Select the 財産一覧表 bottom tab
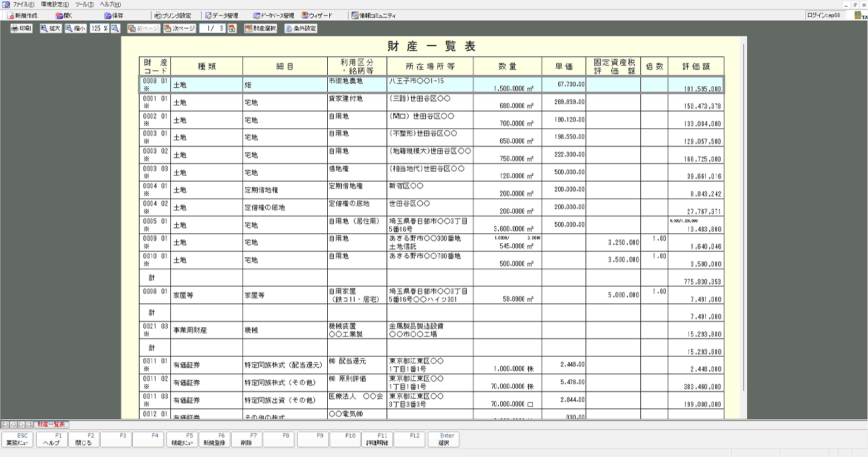868x457 pixels. click(x=52, y=424)
